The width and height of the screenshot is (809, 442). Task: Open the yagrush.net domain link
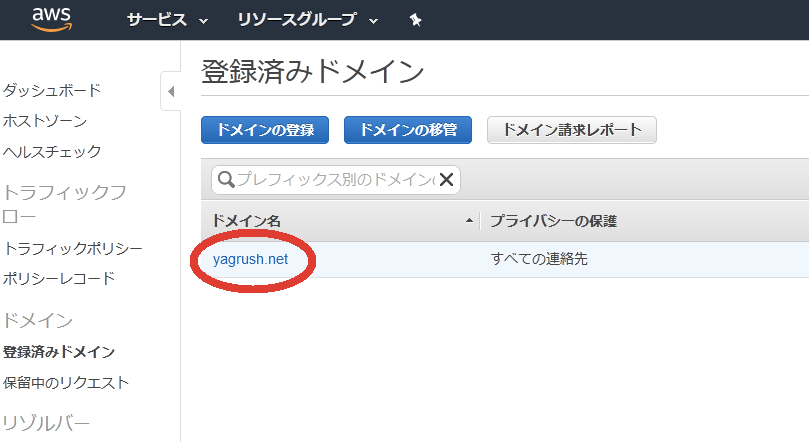click(250, 259)
